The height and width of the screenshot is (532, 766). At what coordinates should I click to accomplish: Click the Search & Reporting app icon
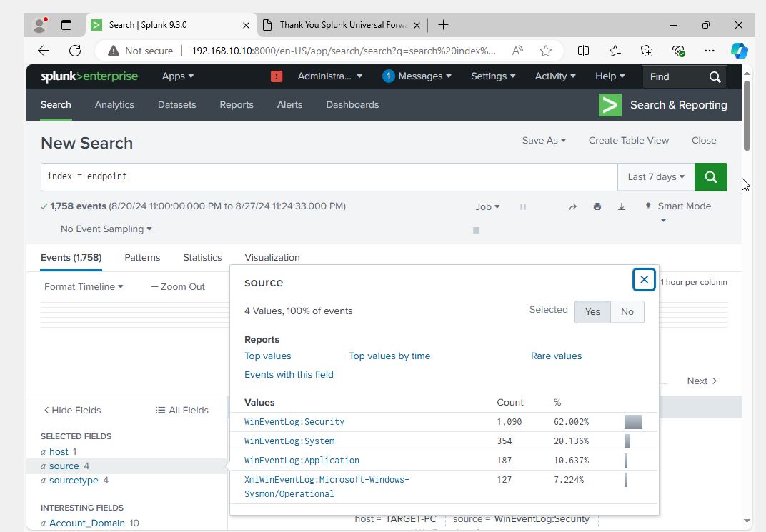(x=610, y=105)
